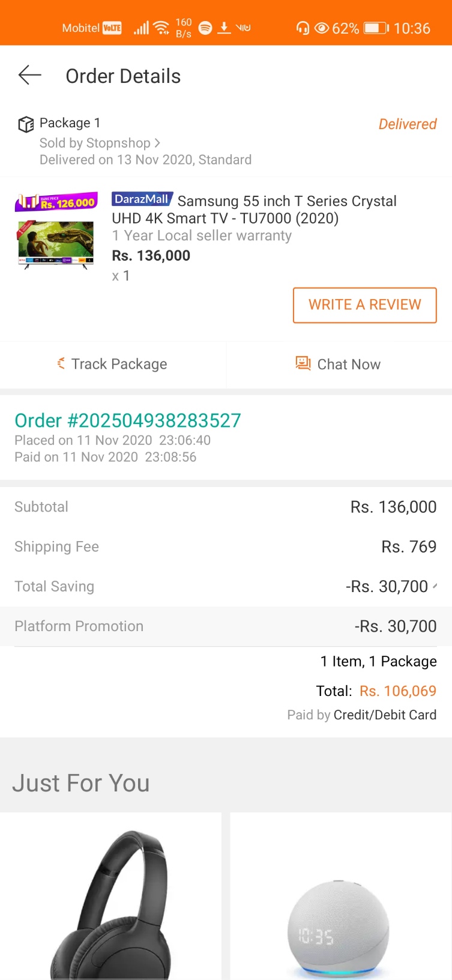
Task: Tap the Spotify icon in status bar
Action: pos(205,28)
